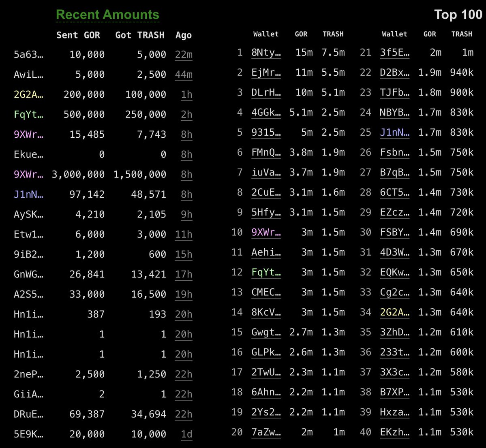Open the green 2G2A… wallet at rank 34
486x448 pixels.
click(x=394, y=312)
